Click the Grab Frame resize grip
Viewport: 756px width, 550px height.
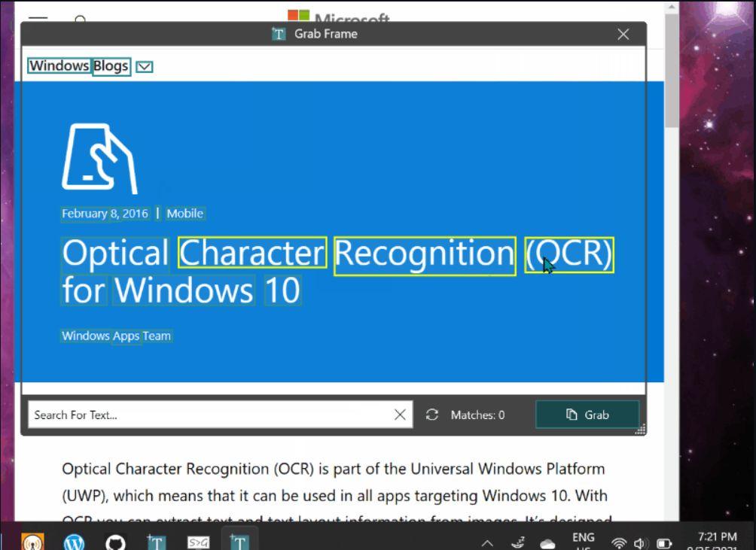(640, 429)
